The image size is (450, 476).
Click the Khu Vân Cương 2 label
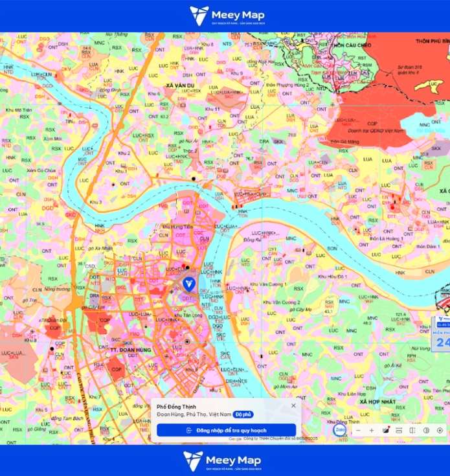click(282, 302)
